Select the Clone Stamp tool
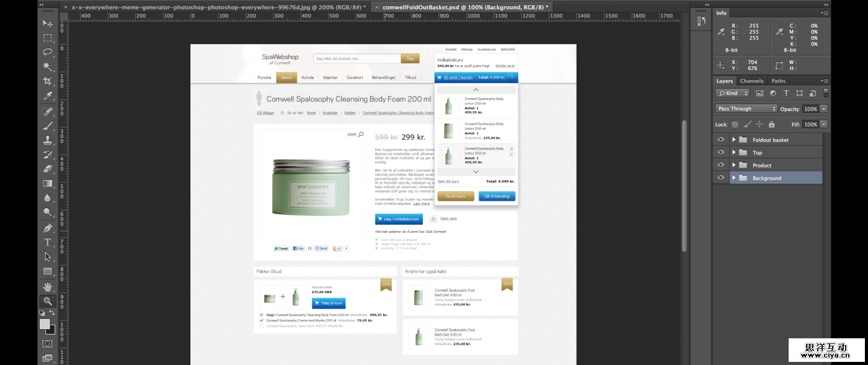 48,140
